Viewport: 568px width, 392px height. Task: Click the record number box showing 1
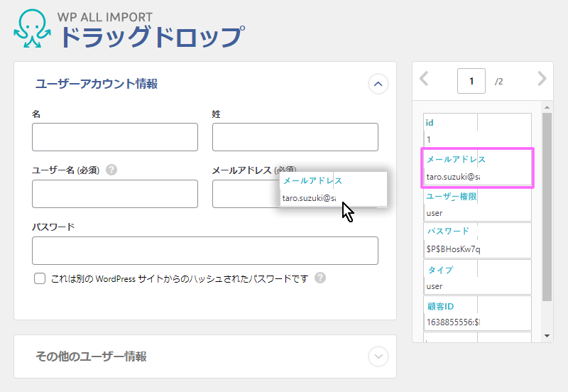tap(471, 81)
